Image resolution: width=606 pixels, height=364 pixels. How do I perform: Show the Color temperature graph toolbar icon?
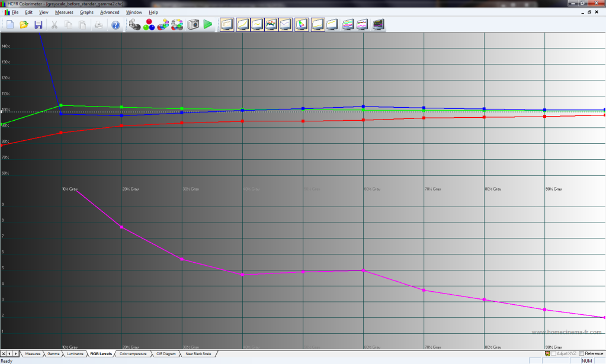click(285, 25)
